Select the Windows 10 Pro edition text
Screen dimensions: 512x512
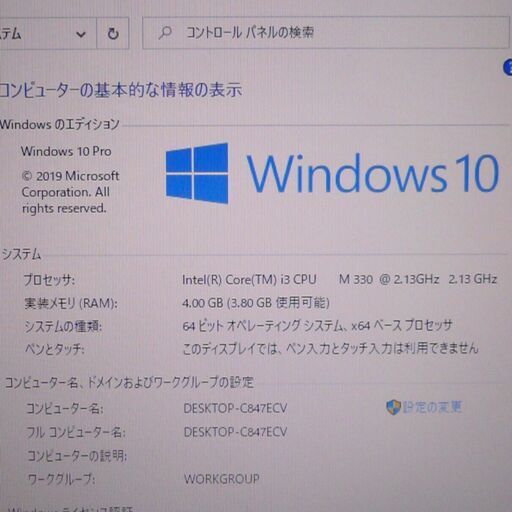click(66, 151)
